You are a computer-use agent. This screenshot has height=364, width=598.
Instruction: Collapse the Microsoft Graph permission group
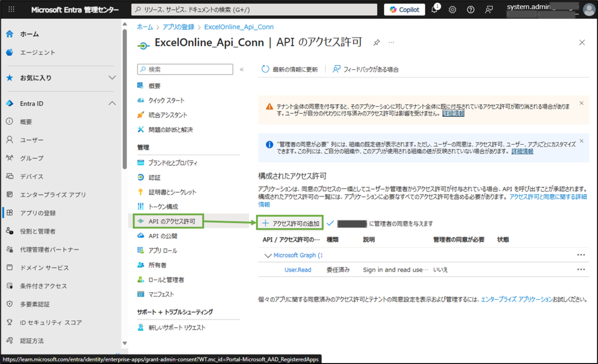(x=267, y=255)
